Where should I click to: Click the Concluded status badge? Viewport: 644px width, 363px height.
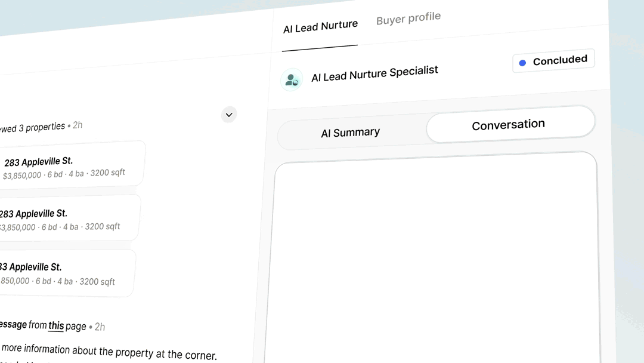[553, 61]
